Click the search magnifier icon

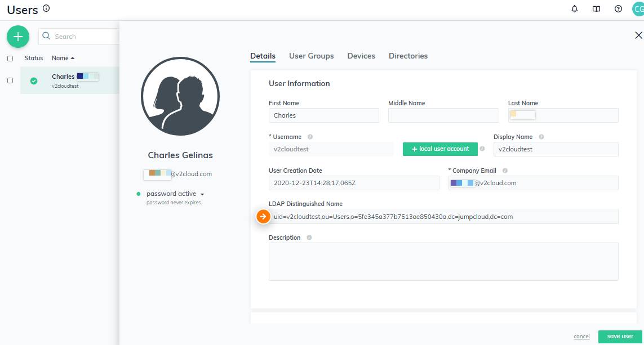pos(46,36)
